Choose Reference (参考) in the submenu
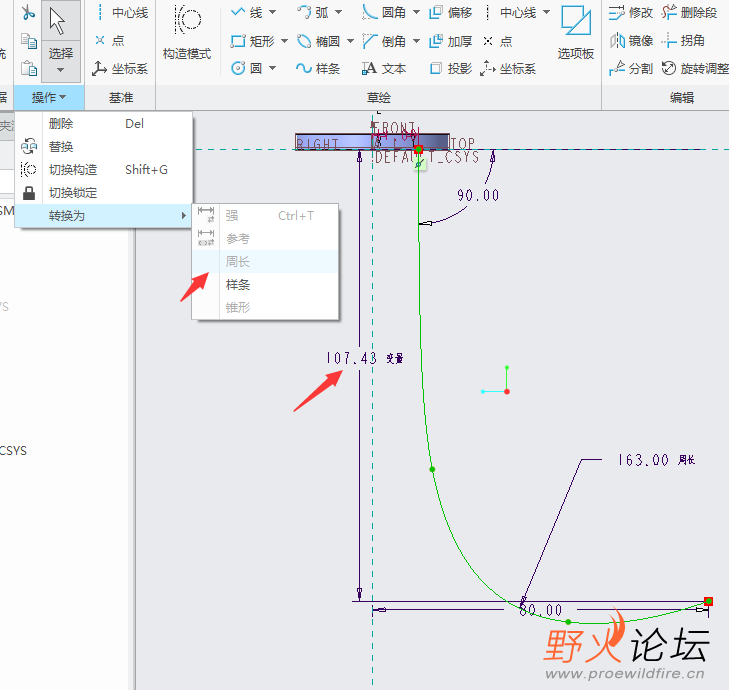729x690 pixels. point(265,239)
